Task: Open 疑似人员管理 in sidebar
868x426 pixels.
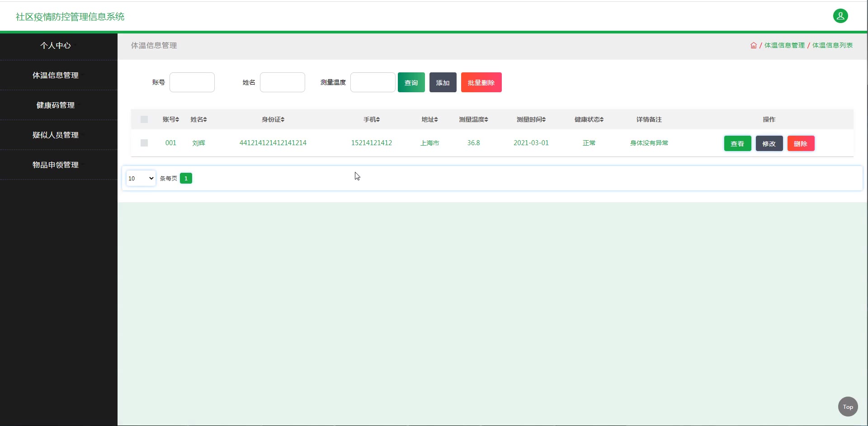Action: click(x=59, y=135)
